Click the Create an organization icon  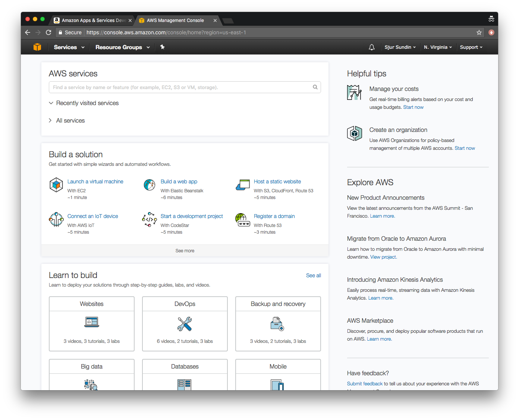[354, 133]
